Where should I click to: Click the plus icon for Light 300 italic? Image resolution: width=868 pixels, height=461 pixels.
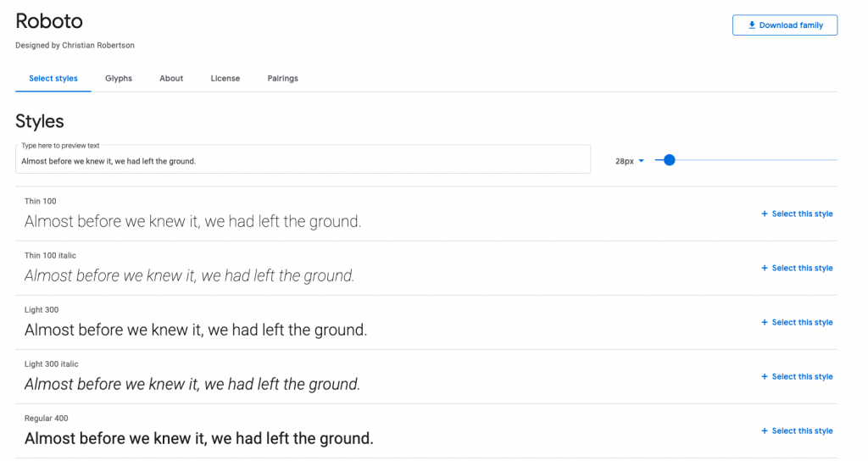[x=765, y=377]
